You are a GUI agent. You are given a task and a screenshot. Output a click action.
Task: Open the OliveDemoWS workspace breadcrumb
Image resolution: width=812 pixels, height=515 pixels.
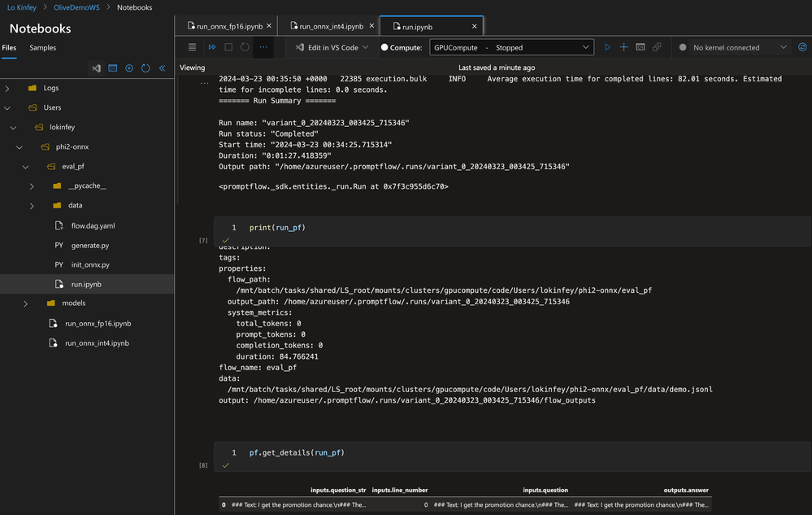click(x=76, y=7)
